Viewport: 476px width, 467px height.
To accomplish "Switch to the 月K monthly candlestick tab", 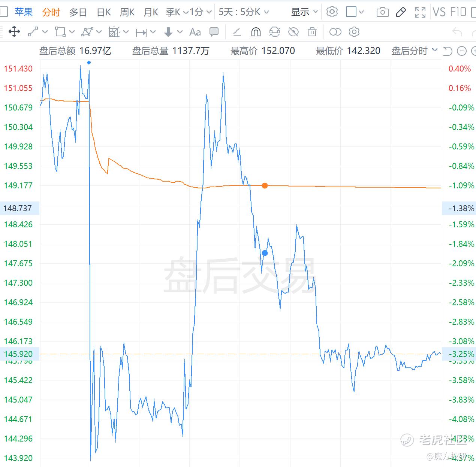I will click(x=151, y=12).
